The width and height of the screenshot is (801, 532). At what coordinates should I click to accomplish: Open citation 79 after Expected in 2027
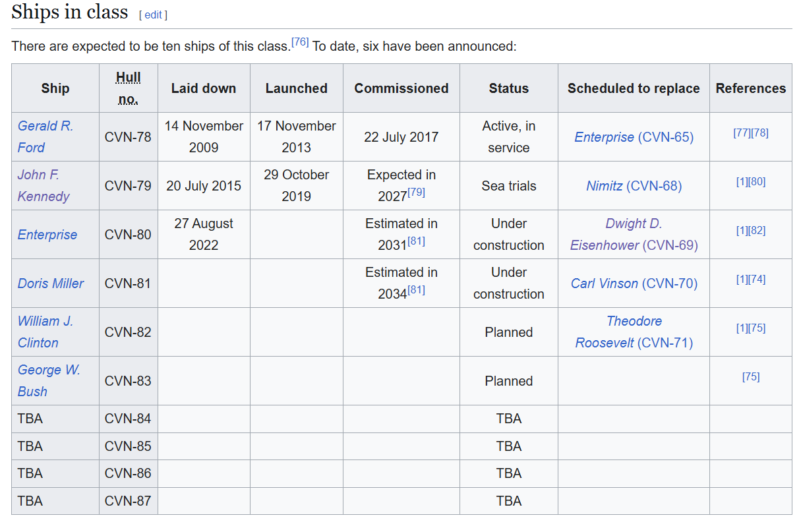(x=416, y=192)
